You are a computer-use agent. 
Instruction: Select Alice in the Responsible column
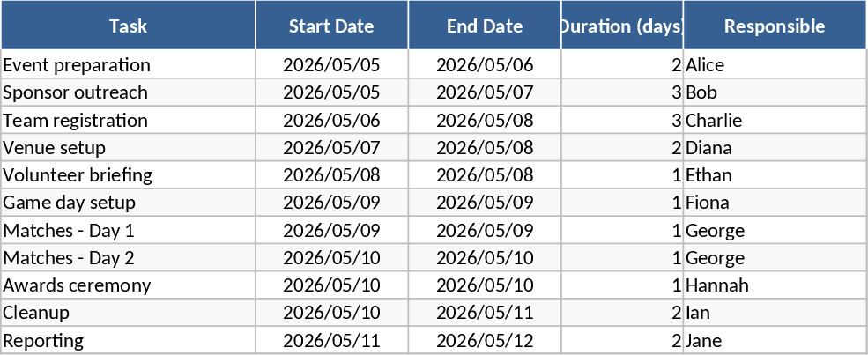click(x=705, y=65)
